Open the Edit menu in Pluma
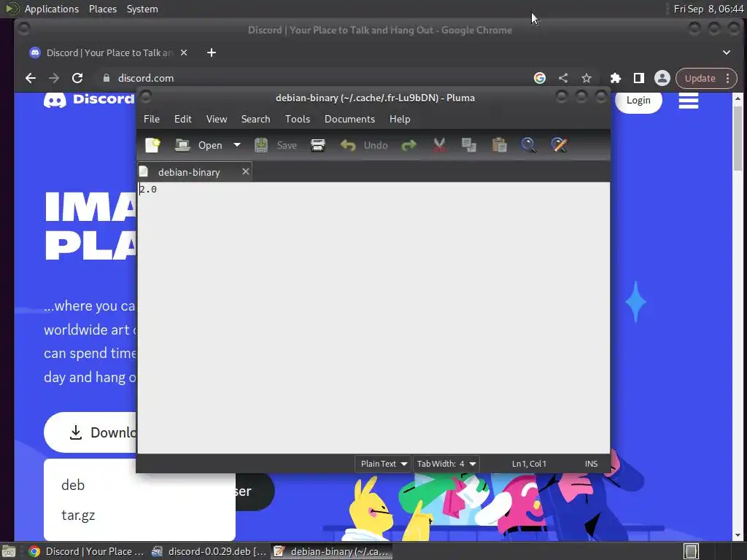747x560 pixels. click(x=183, y=119)
